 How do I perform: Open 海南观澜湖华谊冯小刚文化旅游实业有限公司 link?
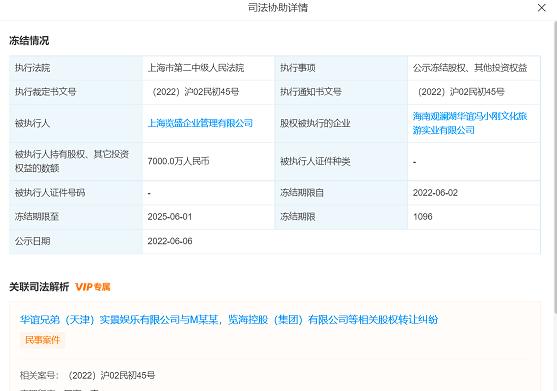tap(470, 123)
